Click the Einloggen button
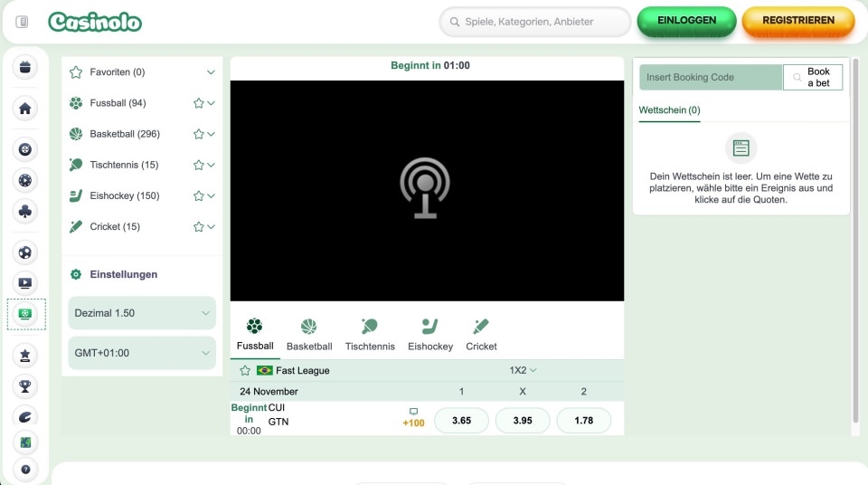The height and width of the screenshot is (485, 868). tap(687, 21)
